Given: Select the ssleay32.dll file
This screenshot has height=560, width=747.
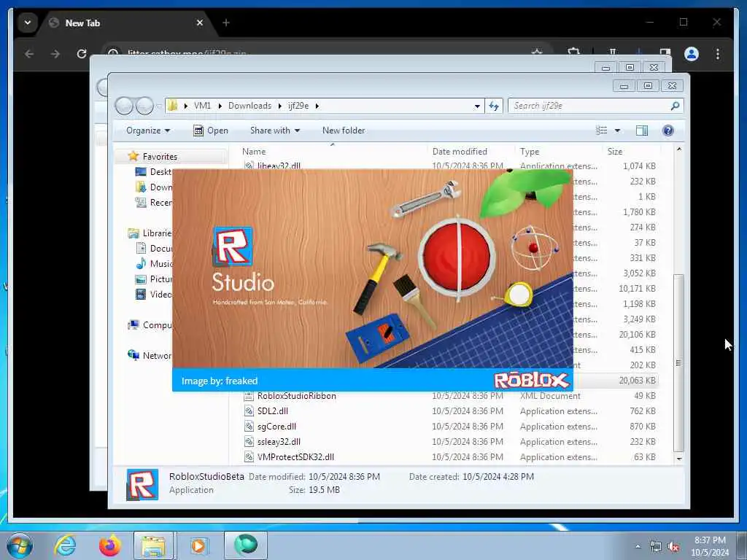Looking at the screenshot, I should (279, 441).
